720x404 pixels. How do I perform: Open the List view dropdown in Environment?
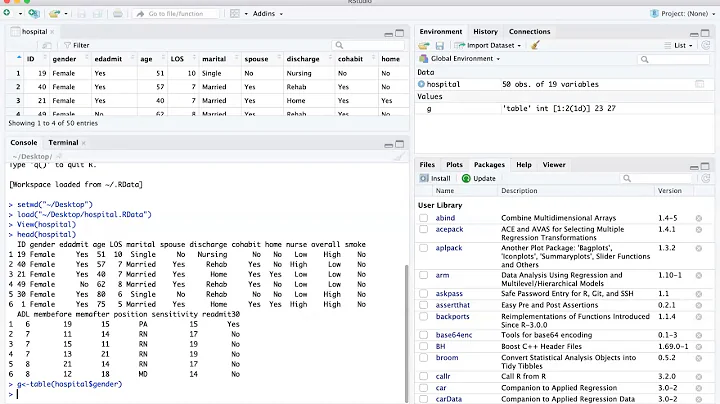point(678,45)
